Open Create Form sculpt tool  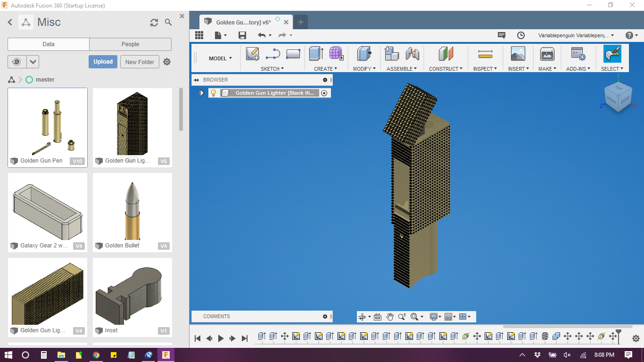click(336, 53)
